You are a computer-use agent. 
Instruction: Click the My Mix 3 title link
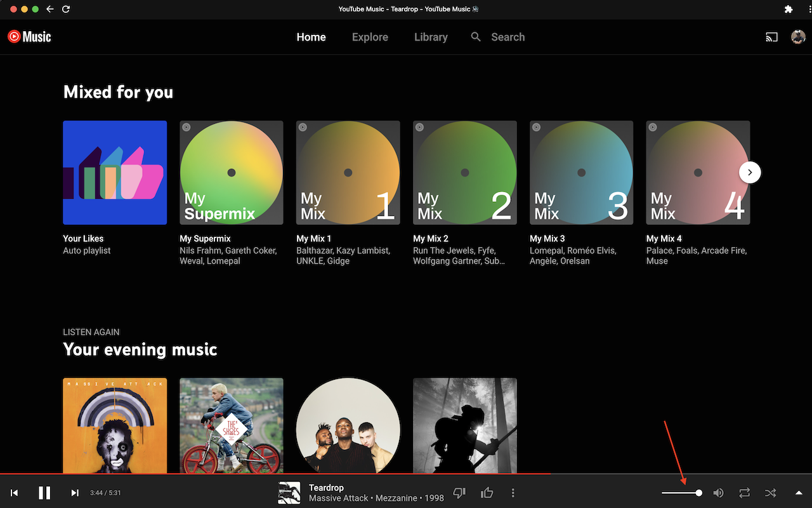547,239
